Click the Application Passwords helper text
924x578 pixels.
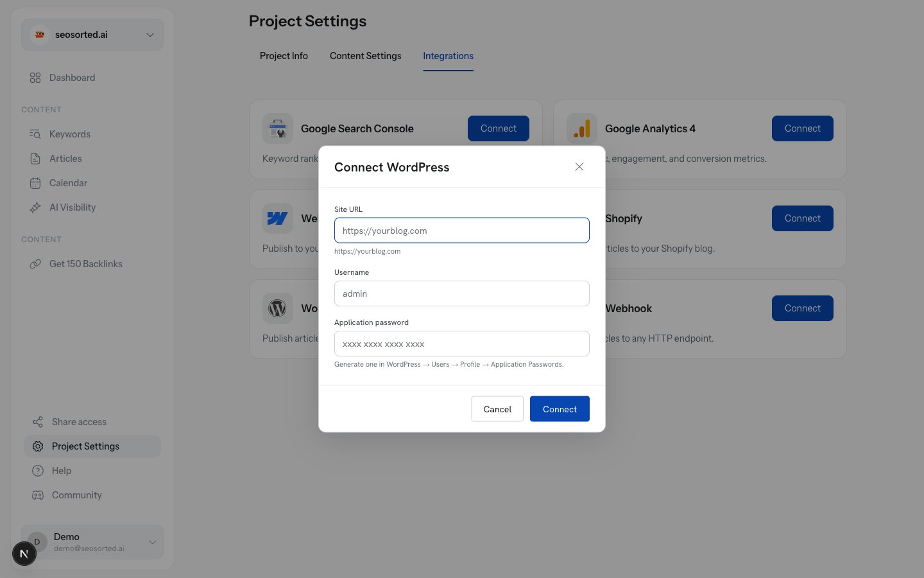[x=449, y=364]
